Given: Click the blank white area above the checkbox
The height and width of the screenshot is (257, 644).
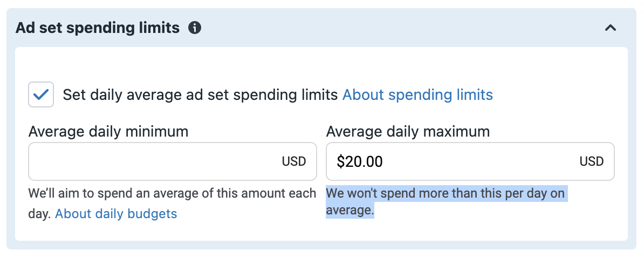Looking at the screenshot, I should click(x=321, y=64).
